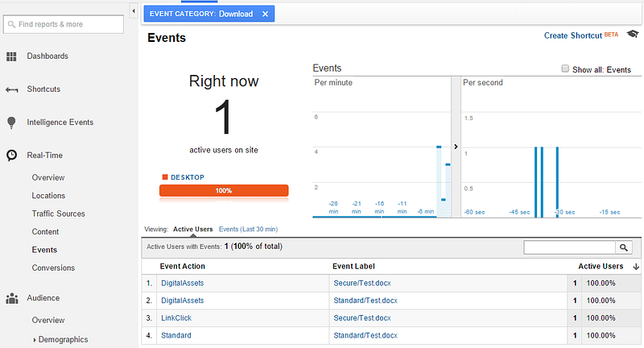Collapse the left sidebar with arrow
The image size is (644, 348).
tap(134, 11)
